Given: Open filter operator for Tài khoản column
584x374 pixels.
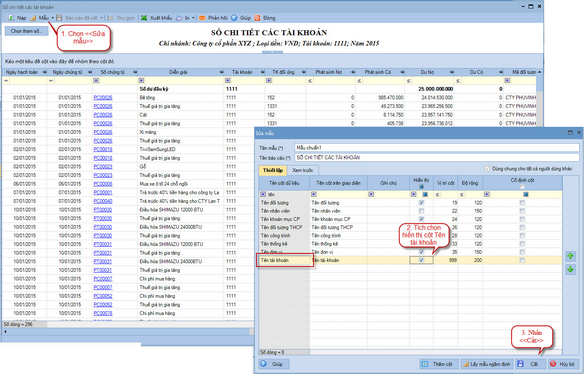Looking at the screenshot, I should point(228,80).
